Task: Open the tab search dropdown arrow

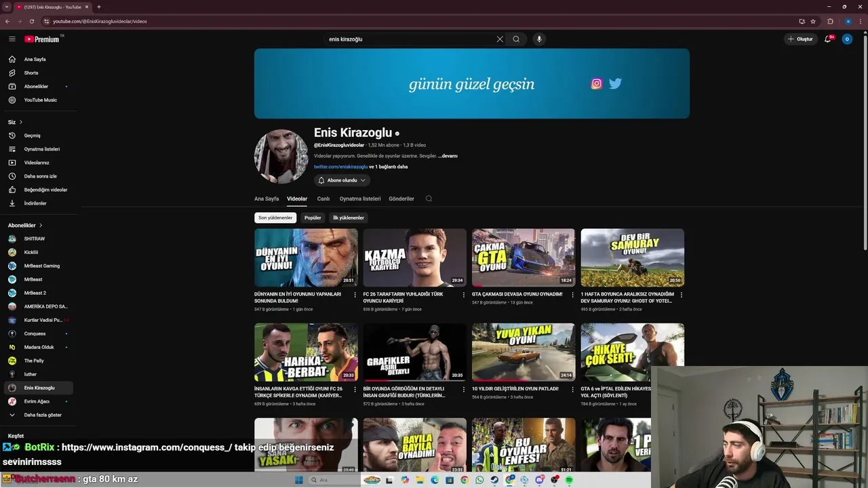Action: [x=7, y=7]
